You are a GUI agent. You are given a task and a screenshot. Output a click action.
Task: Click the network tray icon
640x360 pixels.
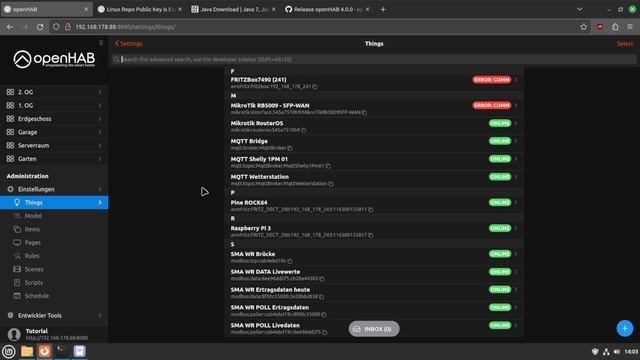coord(606,351)
